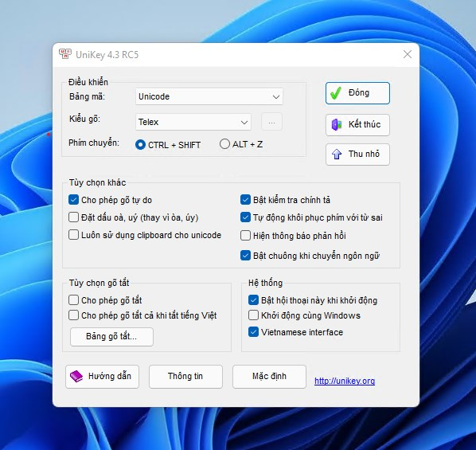
Task: Enable Luôn sử dụng clipboard cho unicode
Action: tap(73, 235)
